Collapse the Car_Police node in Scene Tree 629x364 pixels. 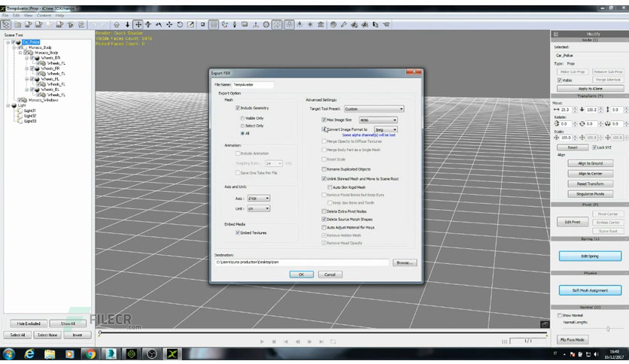pos(8,42)
